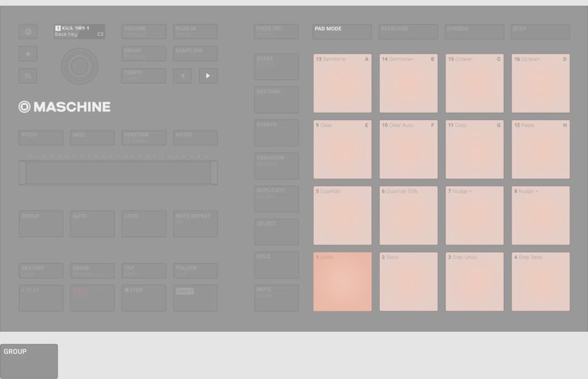This screenshot has width=588, height=379.
Task: Hit the Play transport button
Action: (x=40, y=298)
